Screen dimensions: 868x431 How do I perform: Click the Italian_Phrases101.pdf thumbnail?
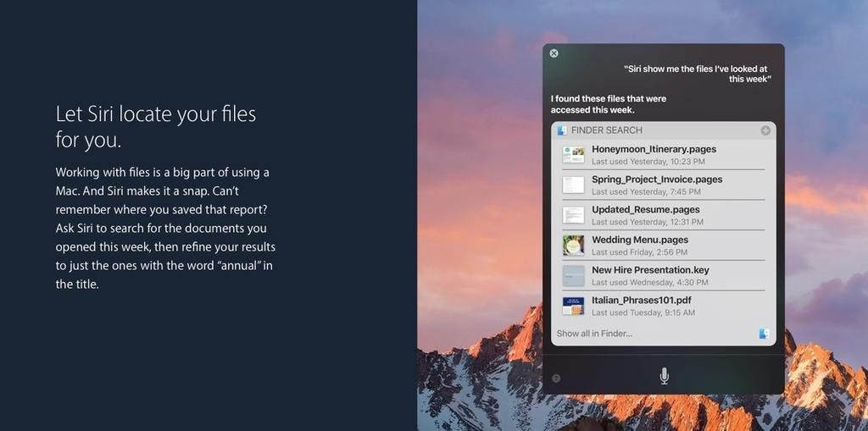pyautogui.click(x=574, y=306)
